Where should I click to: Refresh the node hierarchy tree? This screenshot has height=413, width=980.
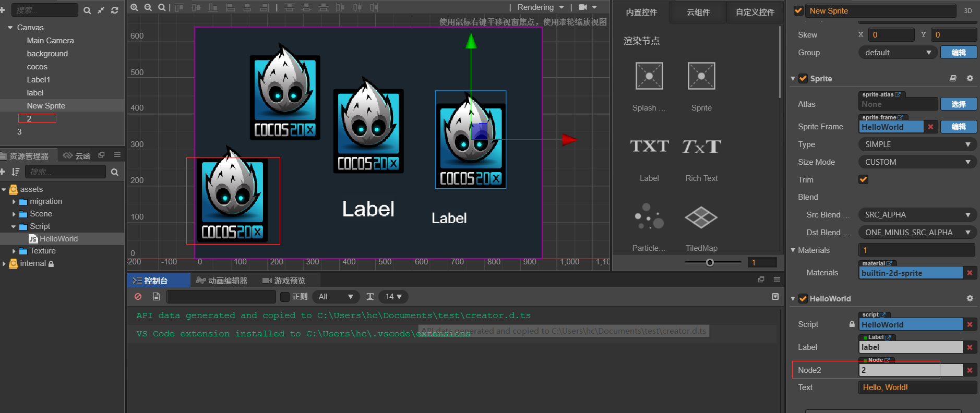[x=114, y=10]
